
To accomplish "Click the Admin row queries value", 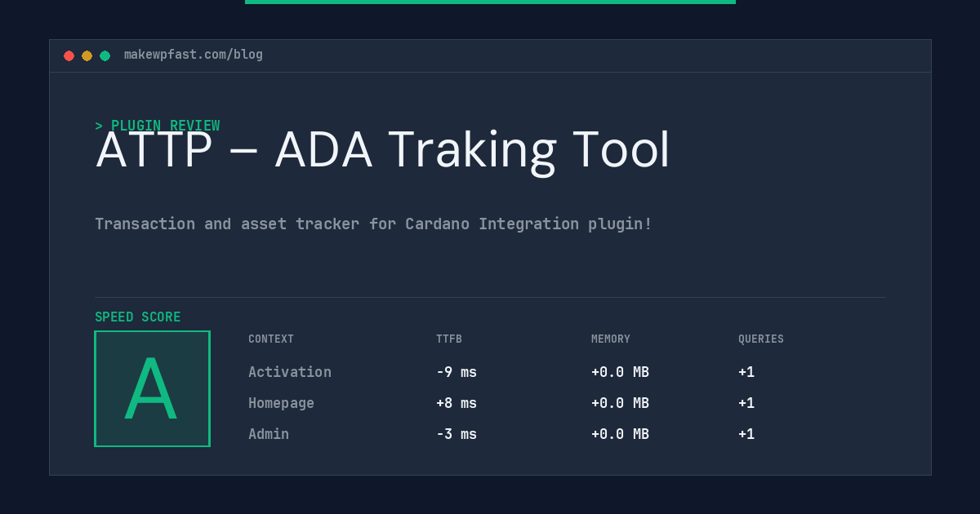I will [x=746, y=434].
